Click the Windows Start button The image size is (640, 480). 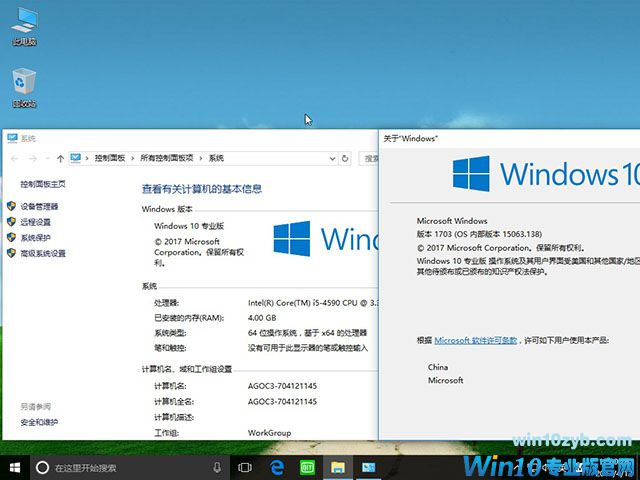(x=14, y=467)
